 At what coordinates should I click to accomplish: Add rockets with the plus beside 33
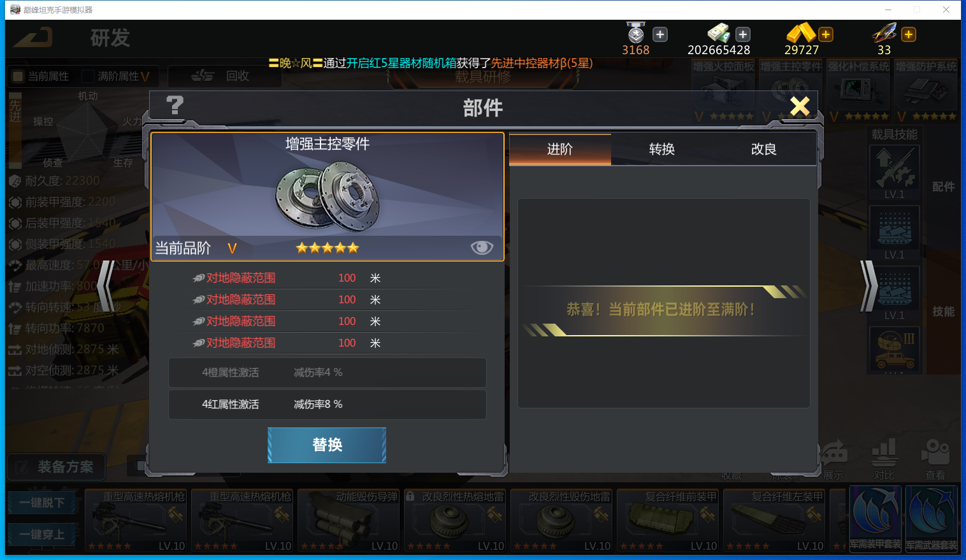(x=909, y=34)
